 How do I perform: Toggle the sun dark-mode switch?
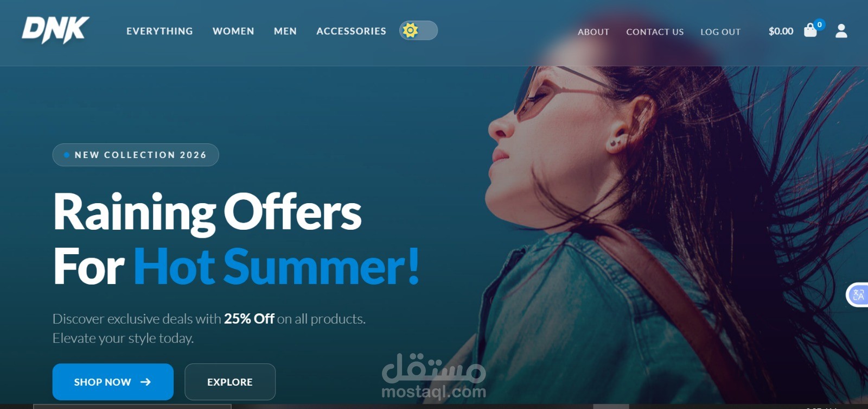tap(418, 30)
